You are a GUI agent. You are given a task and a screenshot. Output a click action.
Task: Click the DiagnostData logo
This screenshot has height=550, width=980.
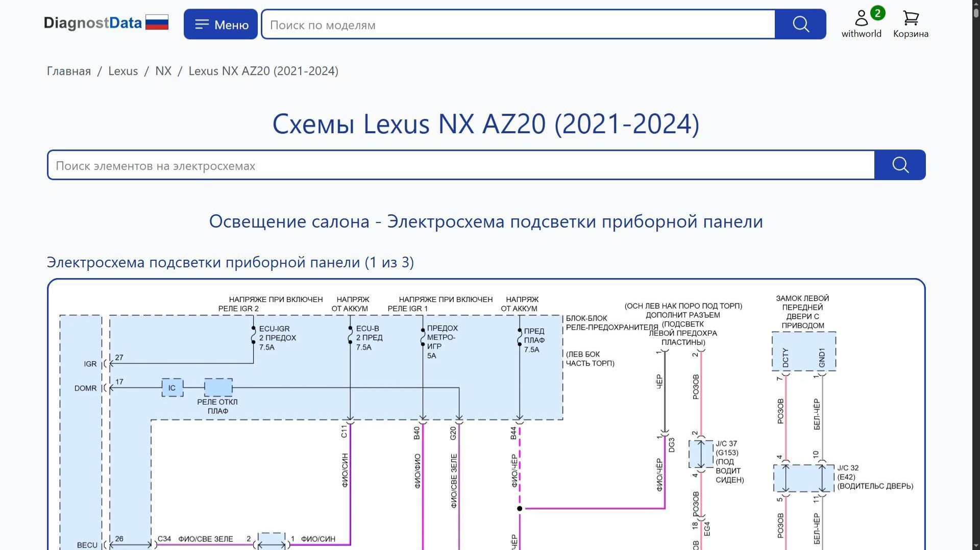(93, 22)
